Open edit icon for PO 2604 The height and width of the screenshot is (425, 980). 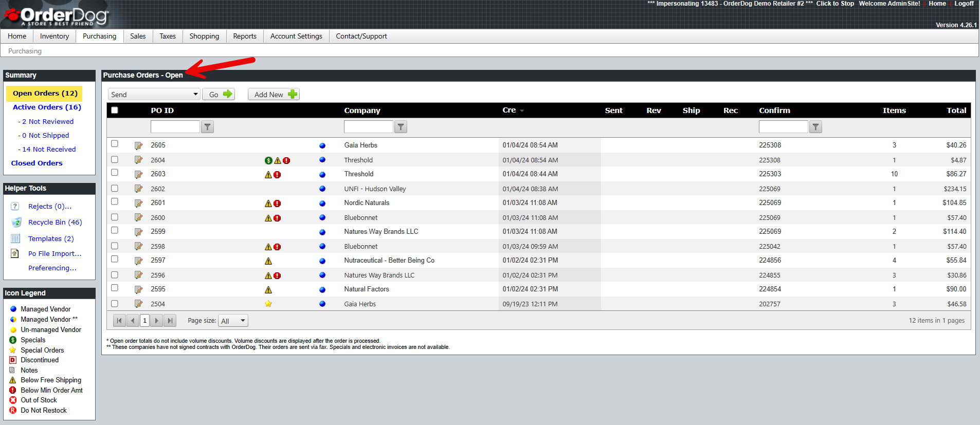tap(138, 160)
